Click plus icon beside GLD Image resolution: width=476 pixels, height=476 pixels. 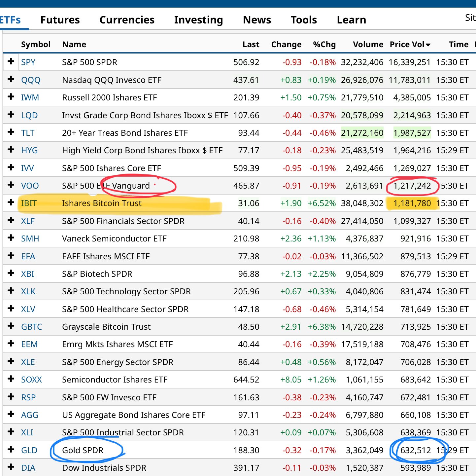point(11,450)
